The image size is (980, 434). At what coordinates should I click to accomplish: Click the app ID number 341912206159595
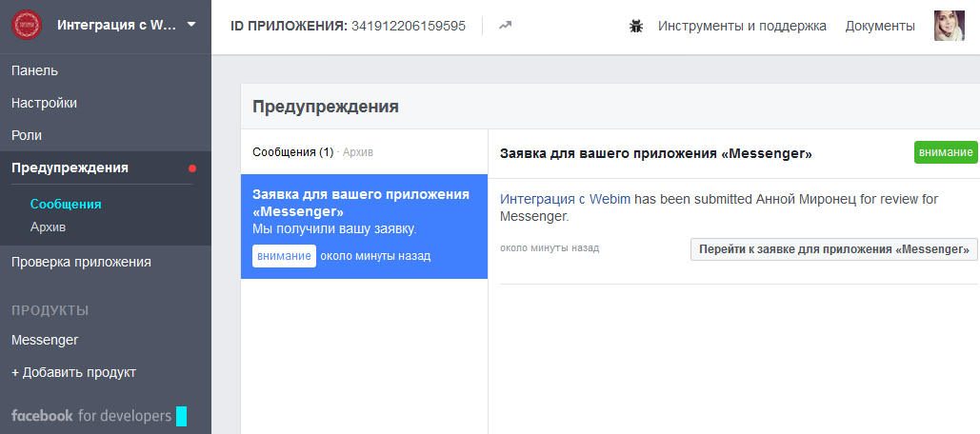point(409,27)
